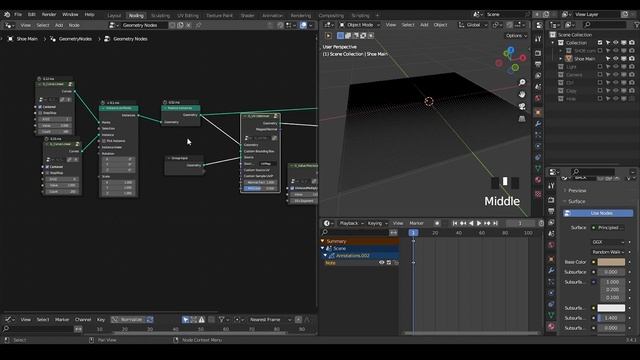Open the Playback dropdown

(351, 223)
